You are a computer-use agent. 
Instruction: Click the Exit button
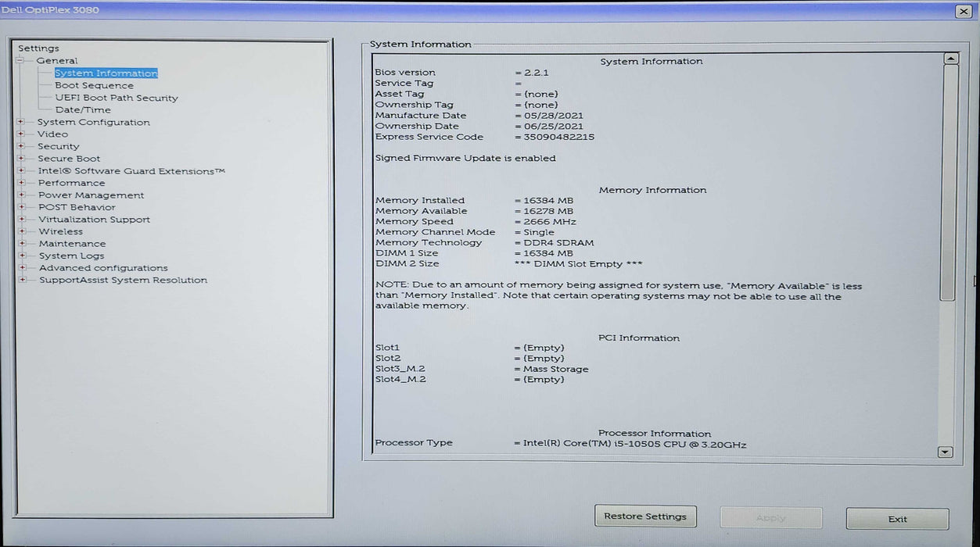coord(897,519)
